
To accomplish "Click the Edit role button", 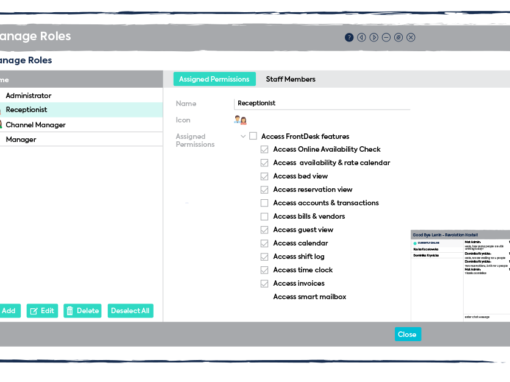I will (42, 311).
